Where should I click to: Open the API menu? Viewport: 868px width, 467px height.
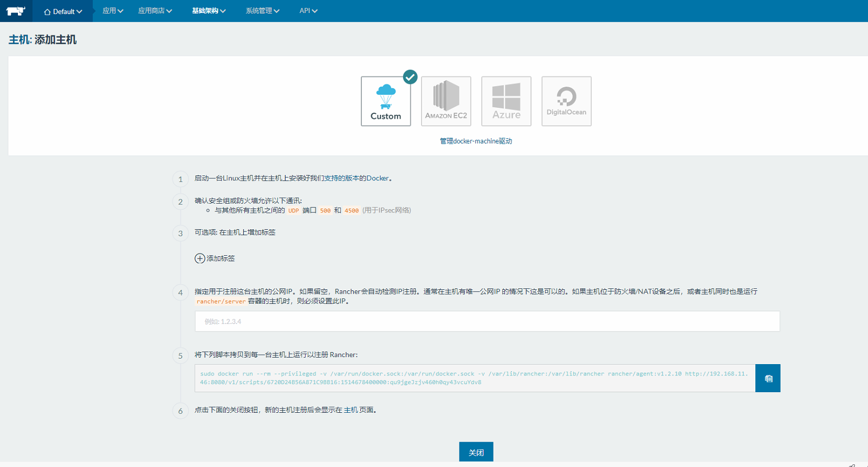(308, 11)
